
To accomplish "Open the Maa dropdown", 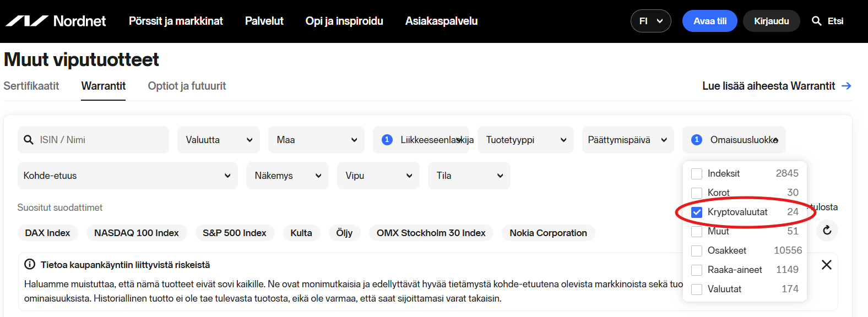I will (316, 140).
